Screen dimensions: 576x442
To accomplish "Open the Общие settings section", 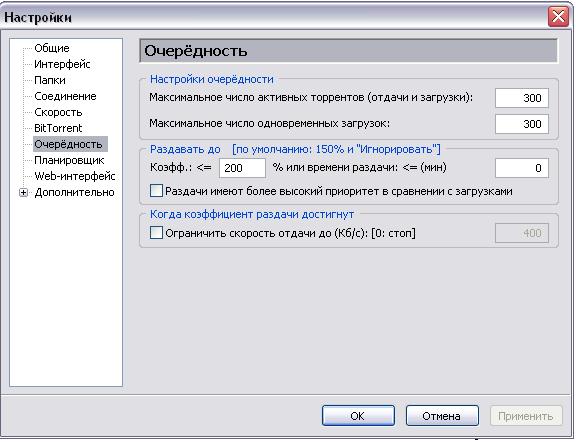I will point(52,48).
